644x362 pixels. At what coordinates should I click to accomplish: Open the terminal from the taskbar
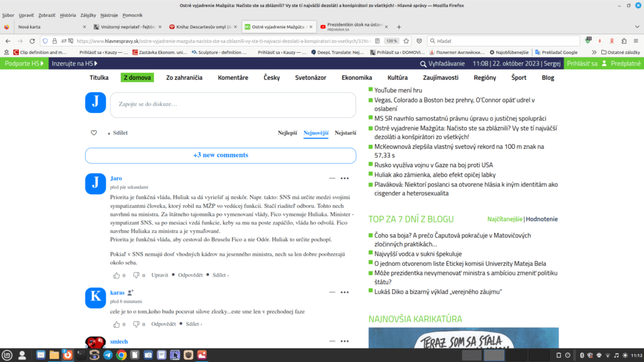tap(81, 355)
